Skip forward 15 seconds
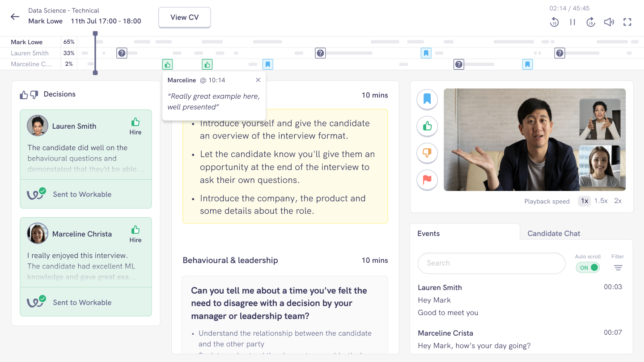 pos(591,22)
